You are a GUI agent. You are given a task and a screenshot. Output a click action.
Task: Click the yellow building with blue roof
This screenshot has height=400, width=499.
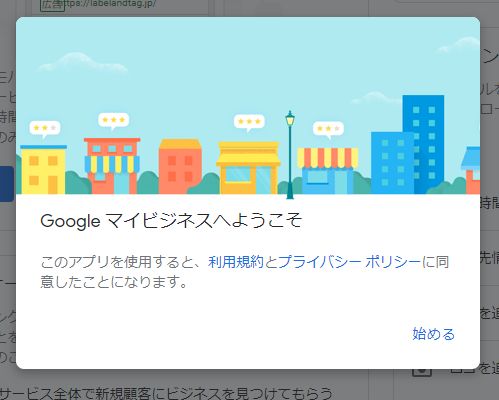[x=43, y=169]
